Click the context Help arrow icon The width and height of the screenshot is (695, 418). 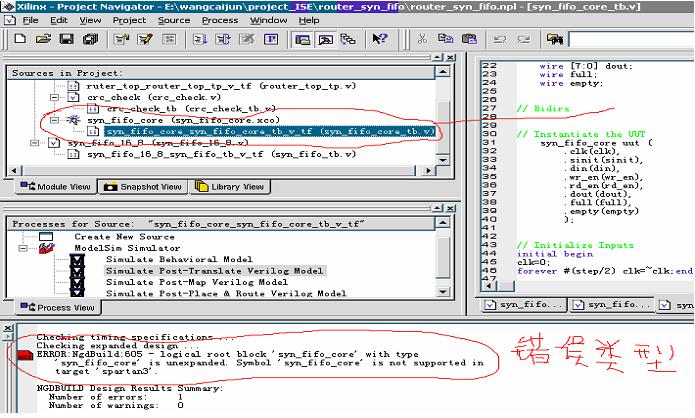coord(380,40)
